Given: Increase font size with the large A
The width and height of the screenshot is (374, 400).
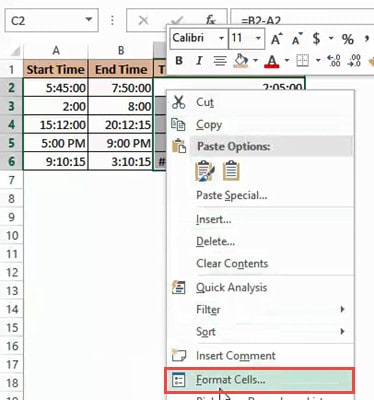Looking at the screenshot, I should click(x=276, y=39).
